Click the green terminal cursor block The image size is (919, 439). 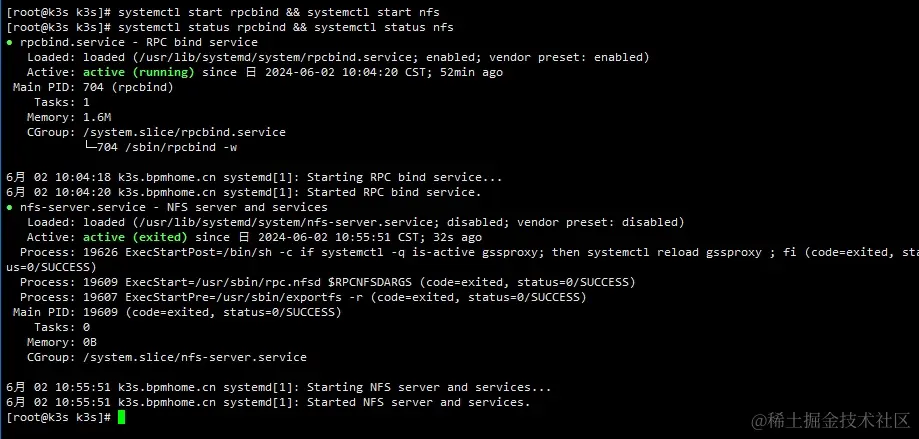[121, 417]
